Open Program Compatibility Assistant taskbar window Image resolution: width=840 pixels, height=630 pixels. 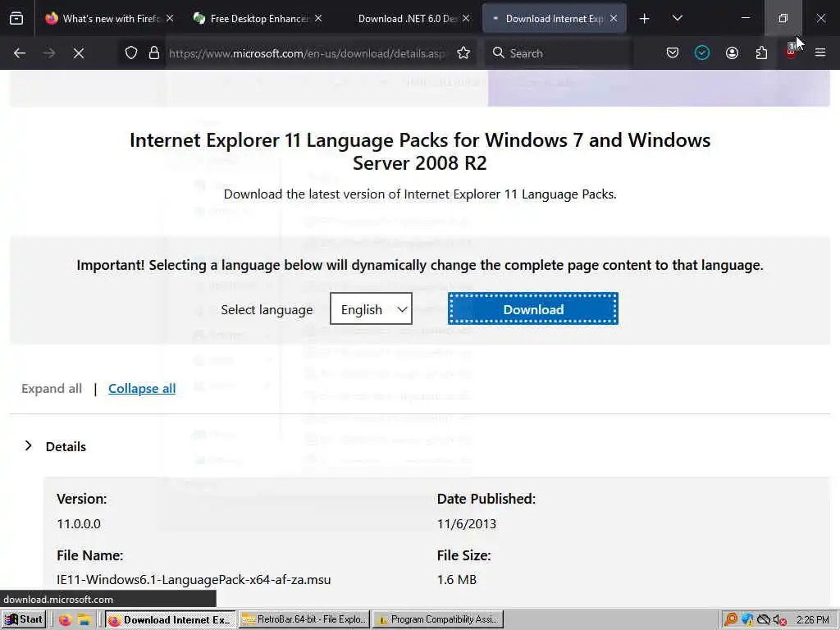438,620
